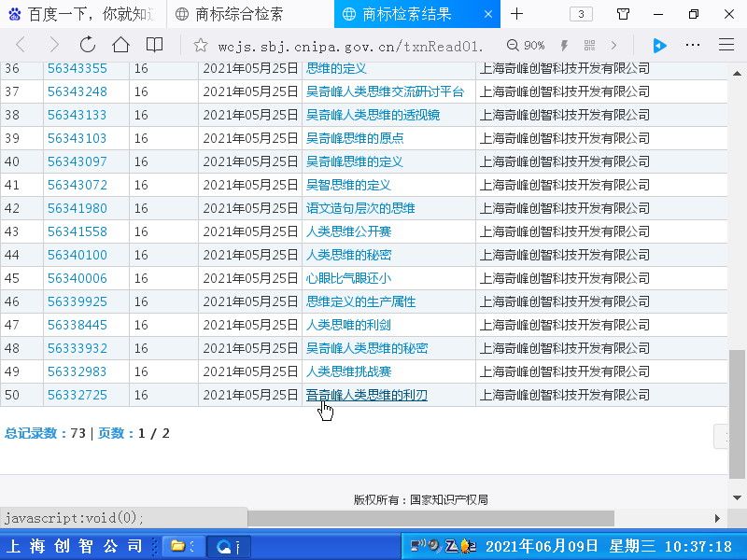Image resolution: width=747 pixels, height=560 pixels.
Task: Click the horizontal scrollbar right arrow
Action: (x=718, y=518)
